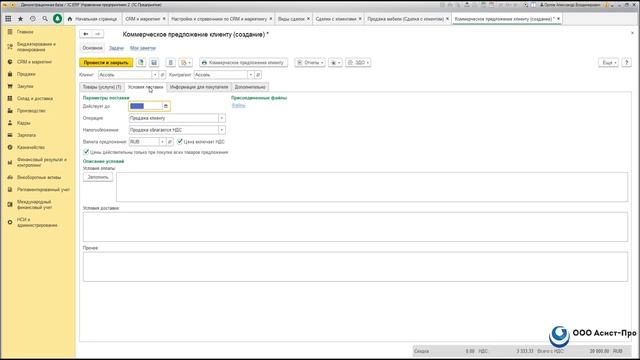Screen dimensions: 640x360
Task: Open the Клиент record via its open icon
Action: click(x=162, y=75)
